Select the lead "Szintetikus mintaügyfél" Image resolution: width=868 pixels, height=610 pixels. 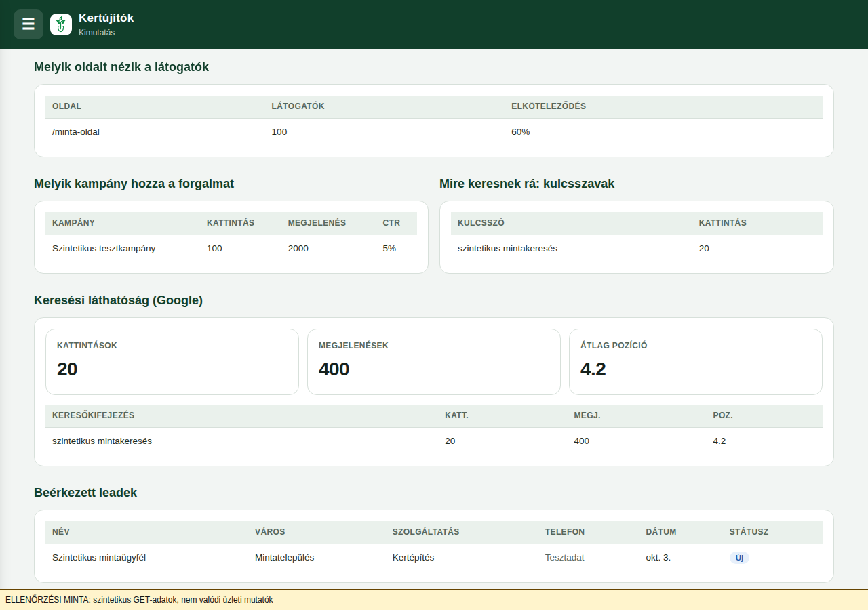99,558
